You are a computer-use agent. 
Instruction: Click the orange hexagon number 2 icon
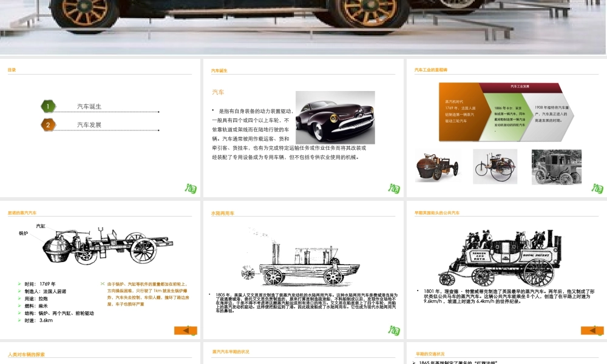(x=48, y=124)
